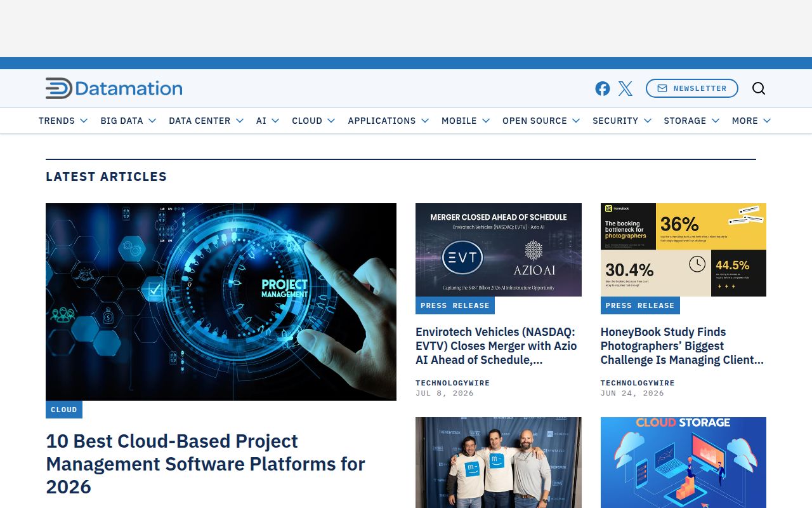This screenshot has width=812, height=508.
Task: Expand the Data Center dropdown chevron
Action: [240, 121]
